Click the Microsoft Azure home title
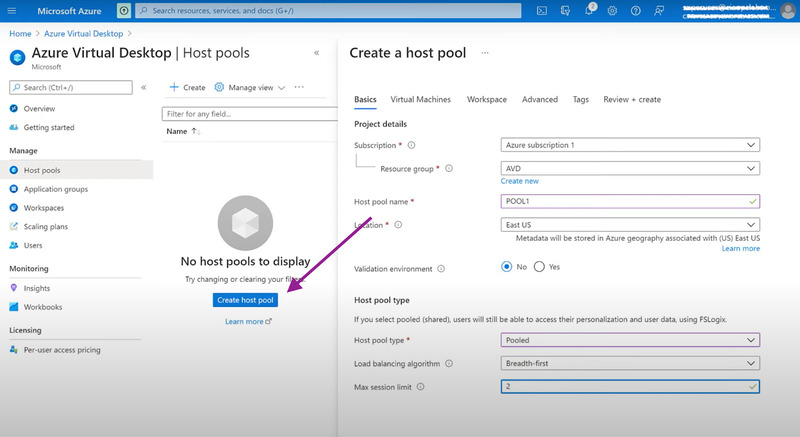This screenshot has width=800, height=437. click(x=69, y=11)
